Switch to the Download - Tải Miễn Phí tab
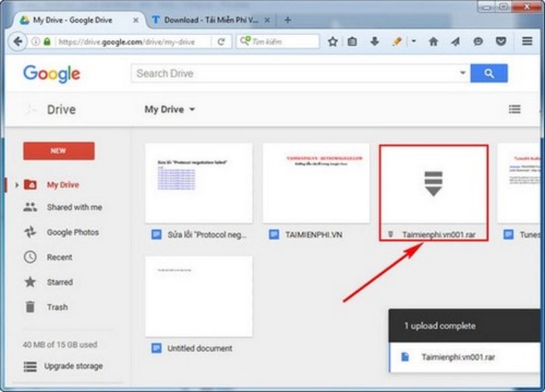Viewport: 545px width, 392px height. coord(212,20)
